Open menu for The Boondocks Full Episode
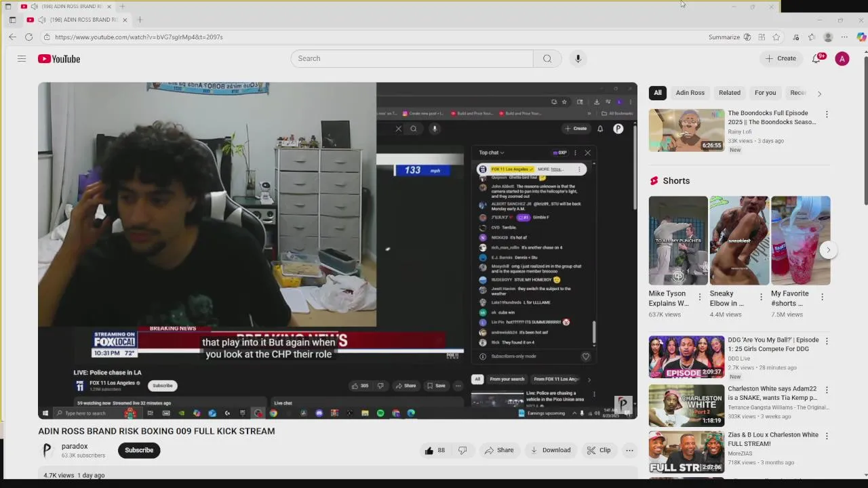Image resolution: width=868 pixels, height=488 pixels. tap(827, 114)
